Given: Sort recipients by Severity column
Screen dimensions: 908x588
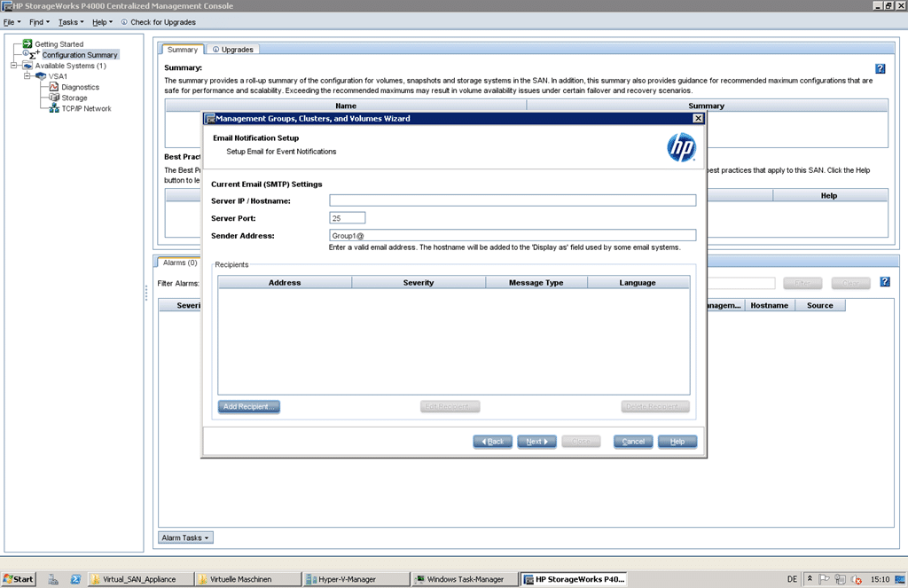Looking at the screenshot, I should click(419, 283).
